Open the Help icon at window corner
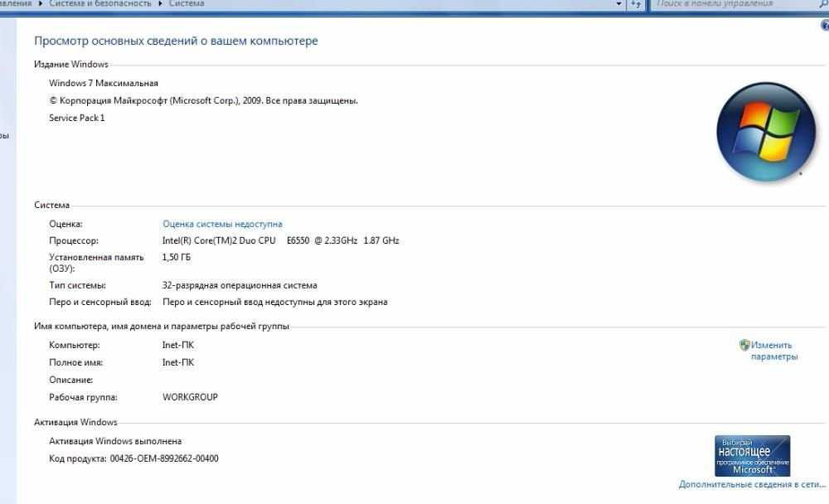This screenshot has width=829, height=504. point(825,25)
